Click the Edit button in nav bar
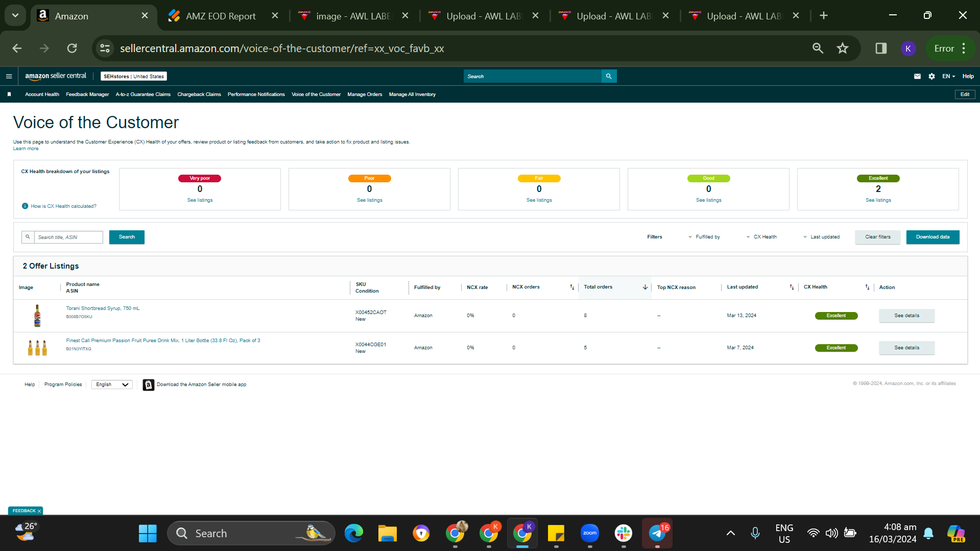 pos(965,94)
